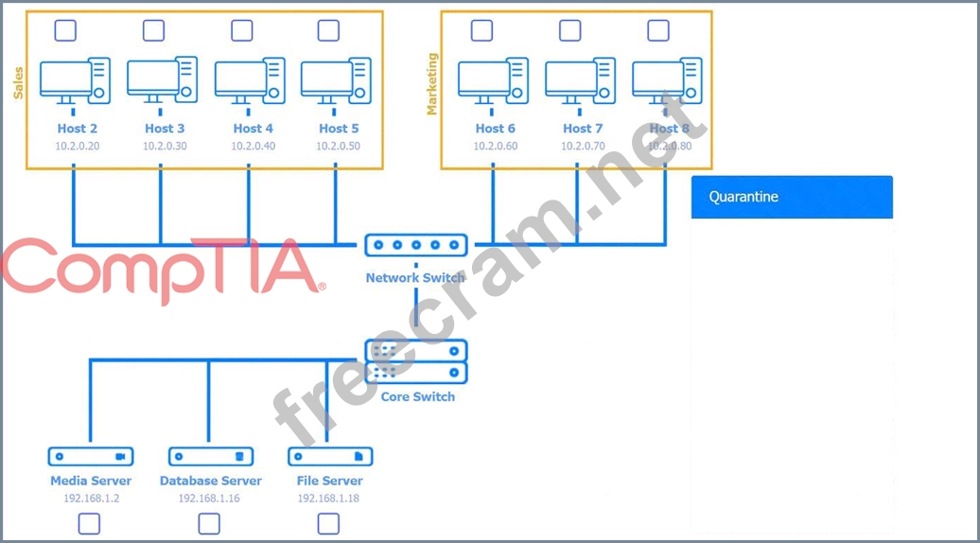Screen dimensions: 980x543
Task: Click the empty Quarantine drop area
Action: point(792,378)
